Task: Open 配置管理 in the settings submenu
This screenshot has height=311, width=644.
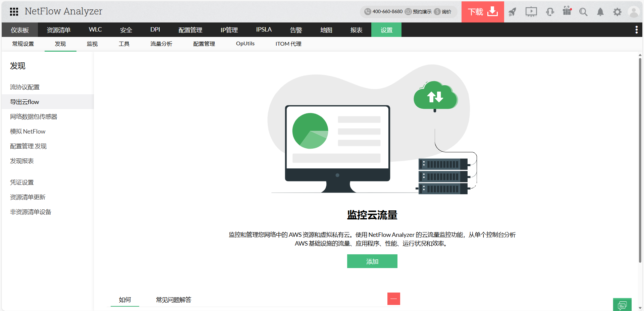Action: (204, 44)
